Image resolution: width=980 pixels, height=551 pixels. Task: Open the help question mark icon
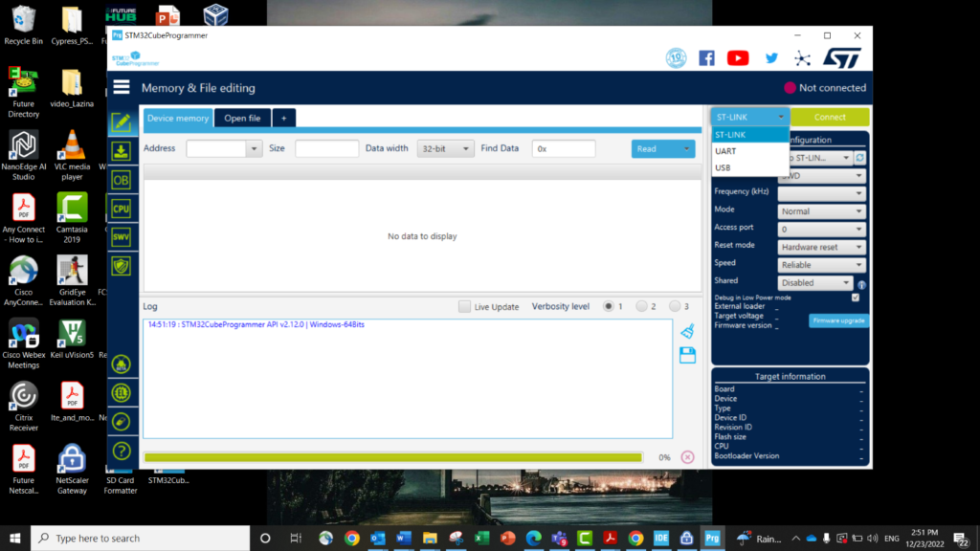click(x=122, y=451)
